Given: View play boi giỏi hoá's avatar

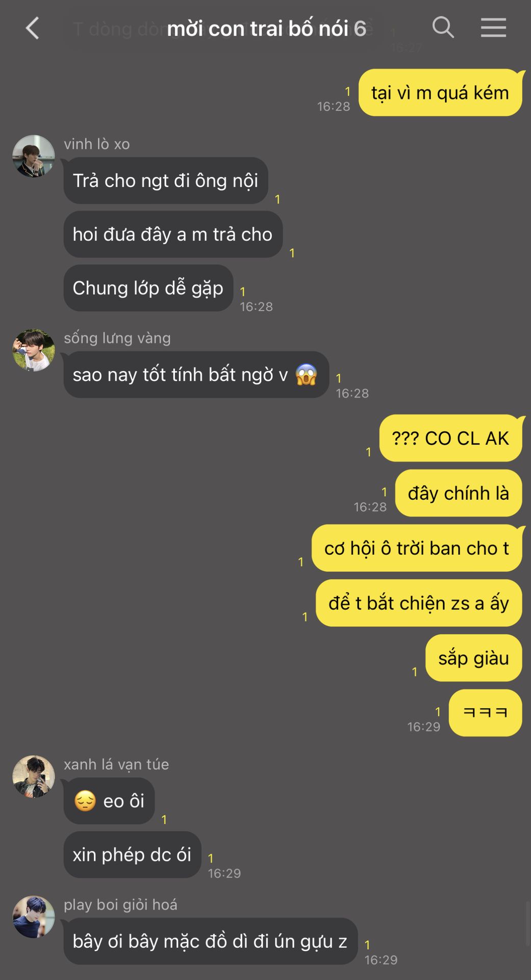Looking at the screenshot, I should coord(34,917).
